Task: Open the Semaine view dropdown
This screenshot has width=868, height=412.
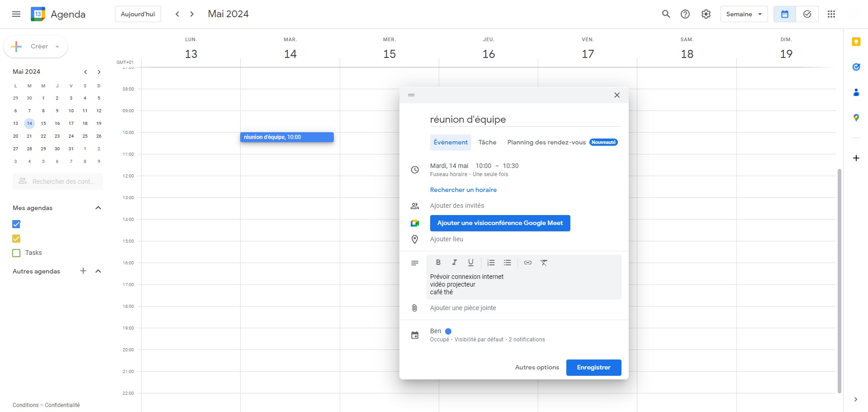Action: coord(744,14)
